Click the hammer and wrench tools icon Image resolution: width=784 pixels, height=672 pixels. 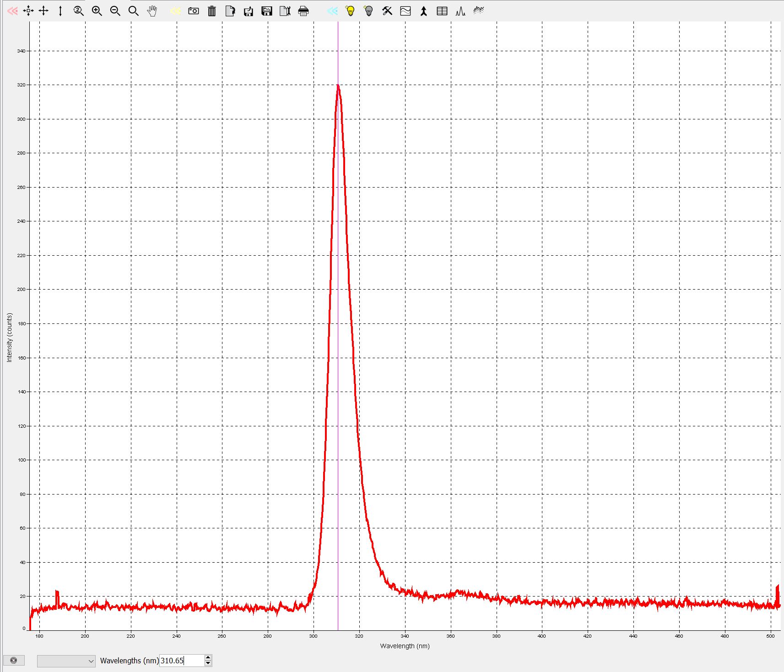[x=387, y=11]
